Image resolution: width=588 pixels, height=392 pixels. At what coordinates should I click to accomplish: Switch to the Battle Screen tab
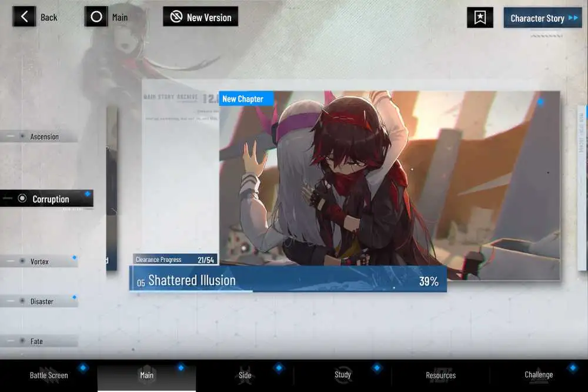click(x=49, y=375)
